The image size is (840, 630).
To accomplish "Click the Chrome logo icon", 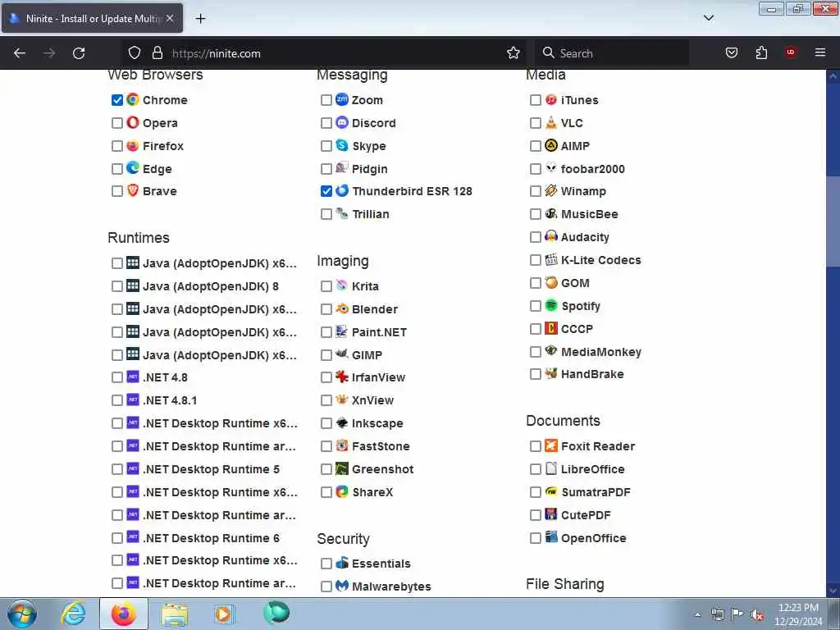I will pos(133,99).
